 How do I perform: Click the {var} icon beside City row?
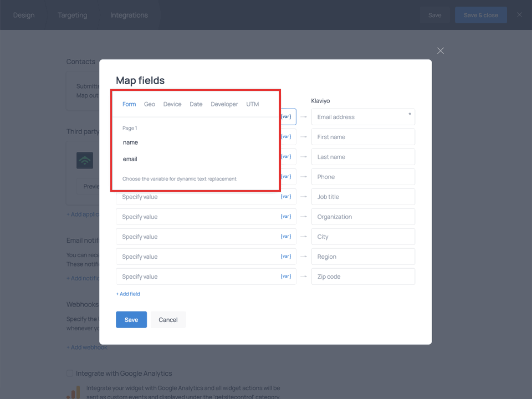coord(286,237)
